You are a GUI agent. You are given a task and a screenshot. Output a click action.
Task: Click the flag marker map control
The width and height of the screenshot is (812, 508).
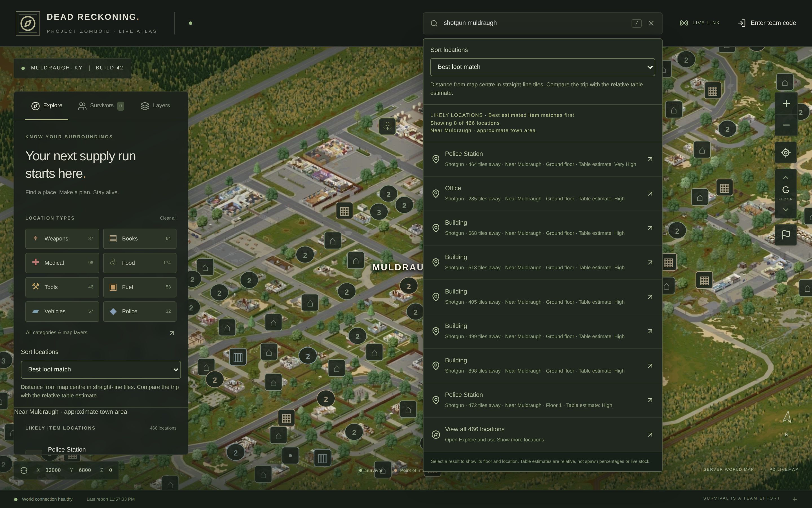(x=785, y=235)
